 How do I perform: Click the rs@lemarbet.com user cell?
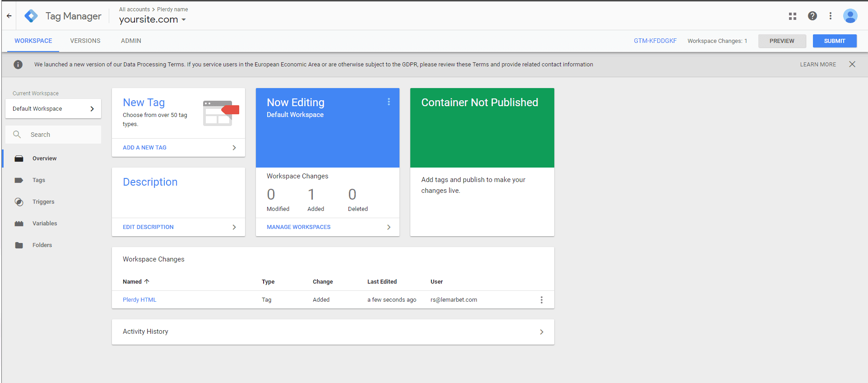click(x=454, y=300)
